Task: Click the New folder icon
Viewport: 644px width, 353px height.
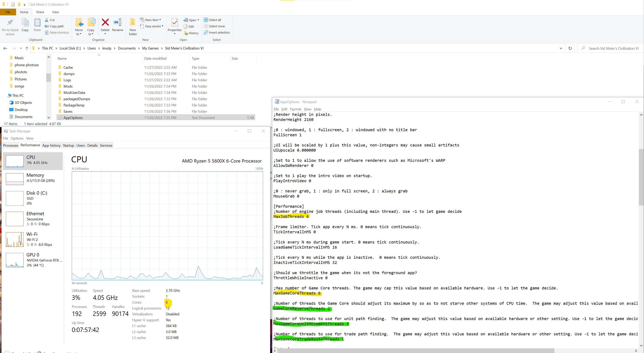Action: pyautogui.click(x=133, y=23)
